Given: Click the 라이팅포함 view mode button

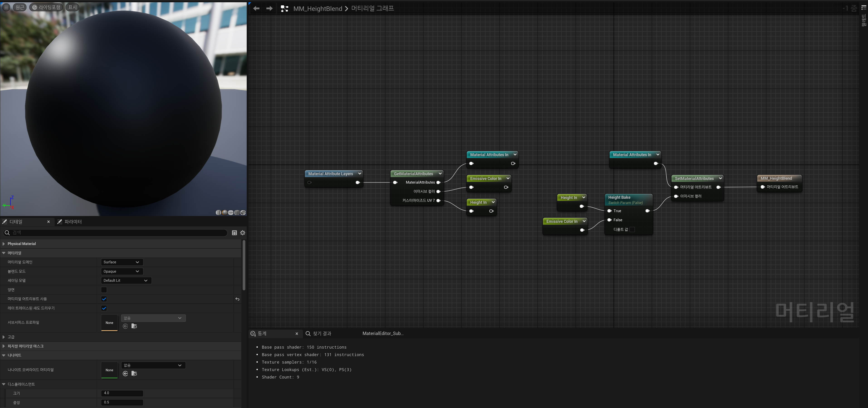Looking at the screenshot, I should point(46,7).
